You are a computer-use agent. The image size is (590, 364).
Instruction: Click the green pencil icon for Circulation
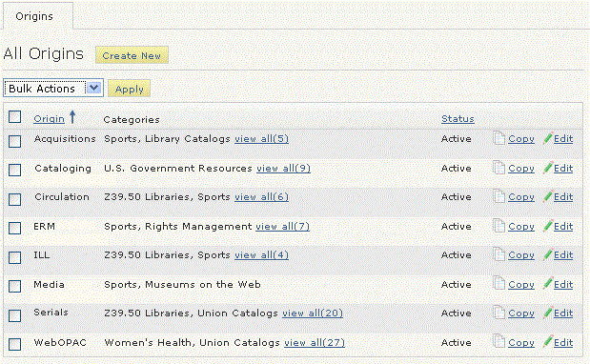click(547, 196)
